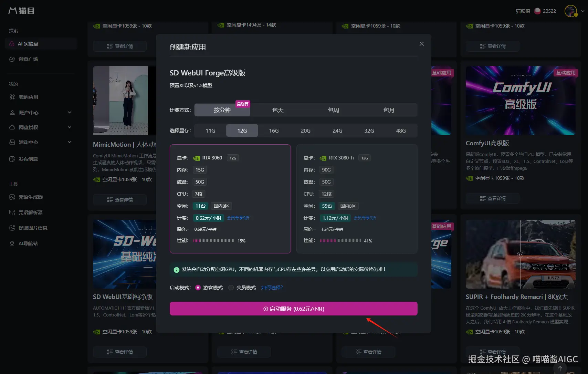The height and width of the screenshot is (374, 588).
Task: Select 20G video memory
Action: coord(306,131)
